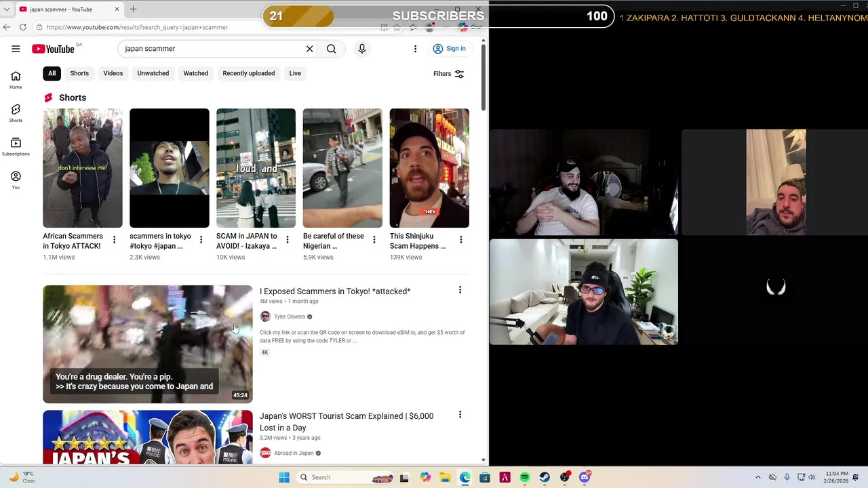Click the browser address bar URL
868x488 pixels.
[x=137, y=27]
